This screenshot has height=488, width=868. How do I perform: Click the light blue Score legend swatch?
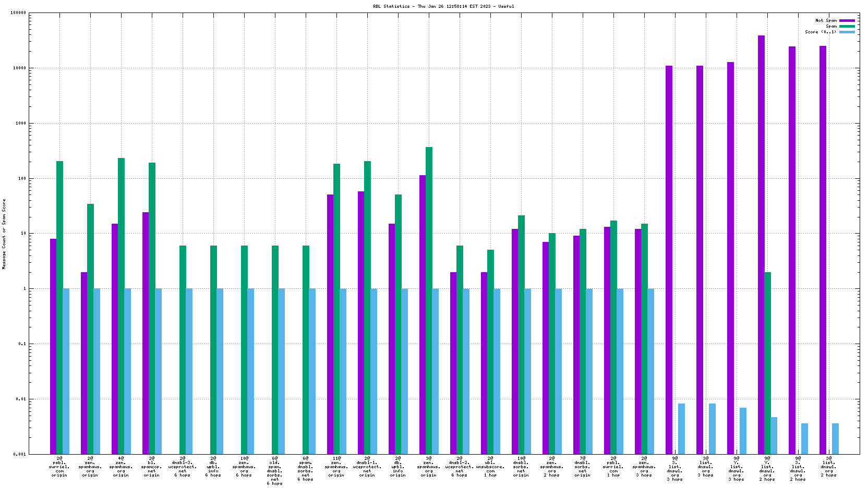pyautogui.click(x=847, y=32)
